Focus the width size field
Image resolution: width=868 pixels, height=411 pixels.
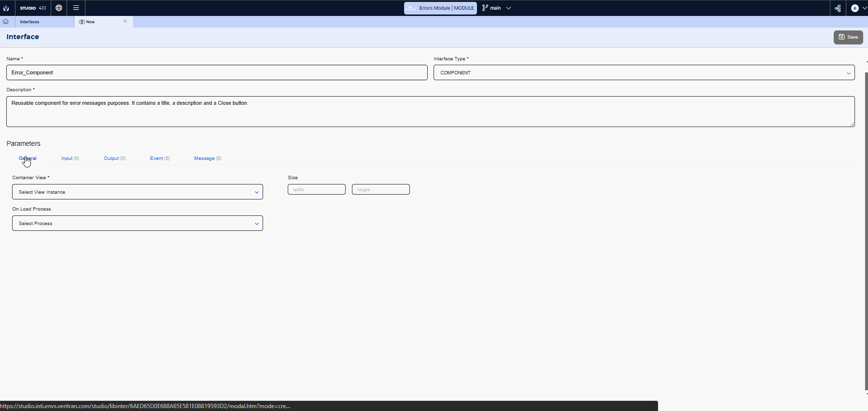click(x=316, y=190)
